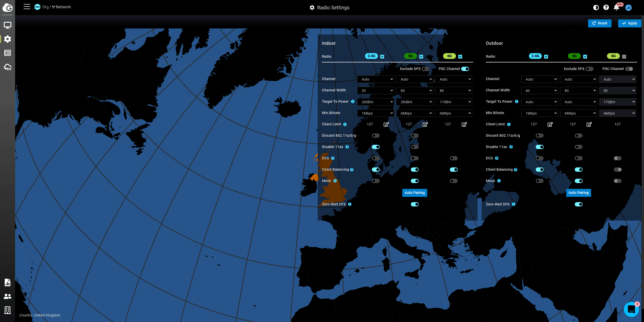
Task: Click the Org breadcrumb item
Action: [x=45, y=7]
